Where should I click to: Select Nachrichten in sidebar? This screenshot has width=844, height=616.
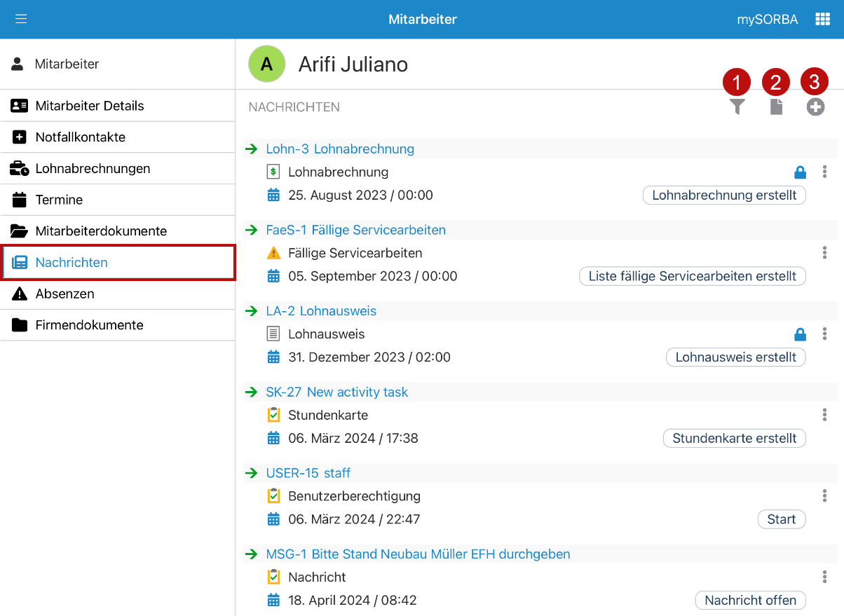tap(118, 263)
